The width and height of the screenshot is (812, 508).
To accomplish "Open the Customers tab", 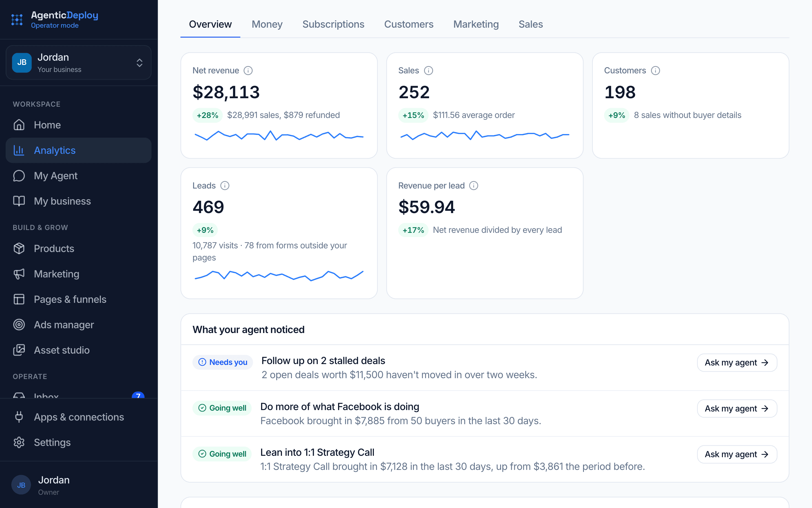I will pos(409,24).
